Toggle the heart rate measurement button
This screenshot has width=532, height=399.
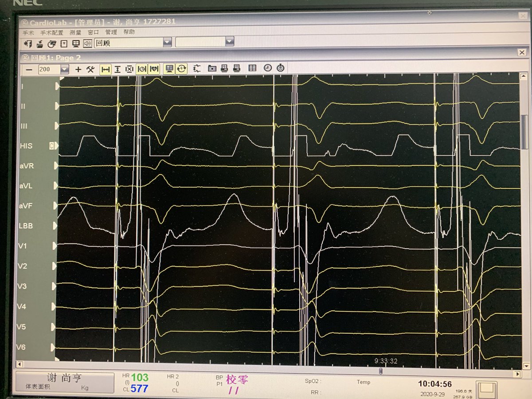click(154, 69)
